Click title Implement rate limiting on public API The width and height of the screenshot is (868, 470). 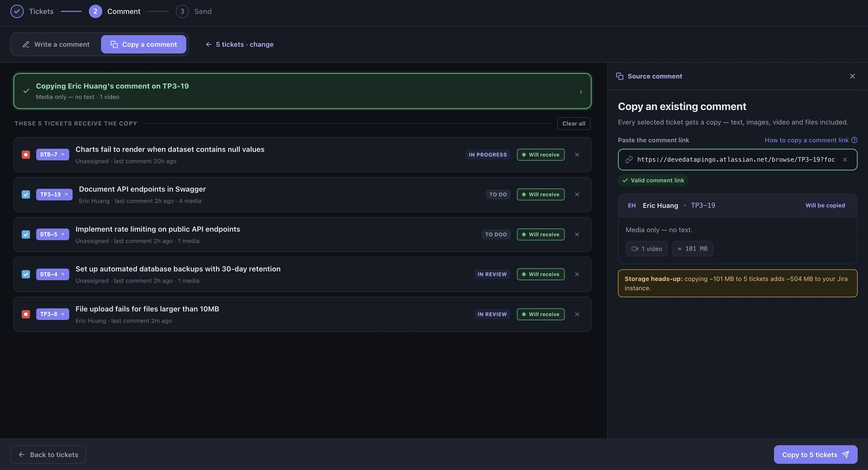[x=158, y=229]
